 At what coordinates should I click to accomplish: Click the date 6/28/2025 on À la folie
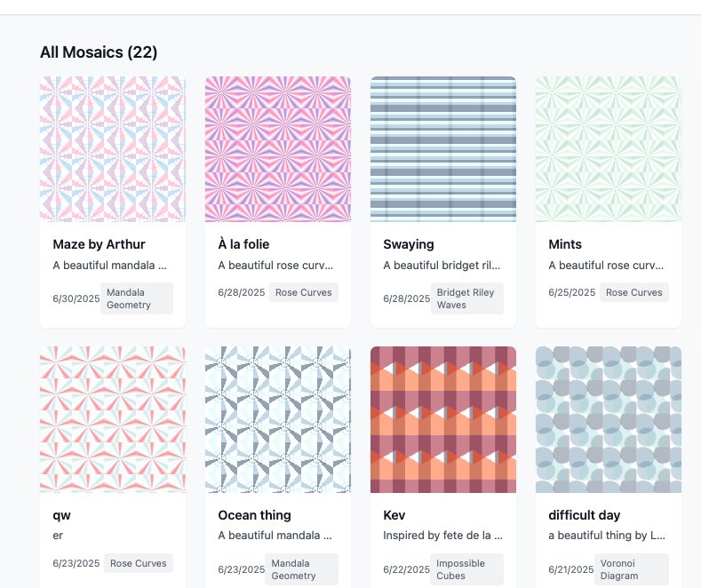(x=242, y=292)
